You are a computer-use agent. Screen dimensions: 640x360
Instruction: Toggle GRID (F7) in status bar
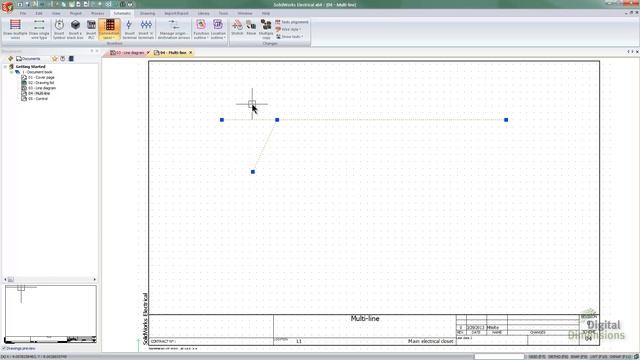537,357
